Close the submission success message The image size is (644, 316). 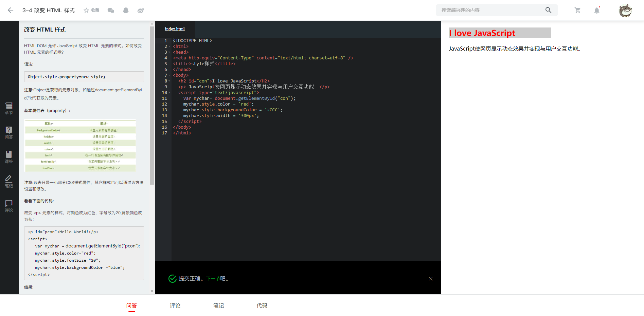coord(430,279)
